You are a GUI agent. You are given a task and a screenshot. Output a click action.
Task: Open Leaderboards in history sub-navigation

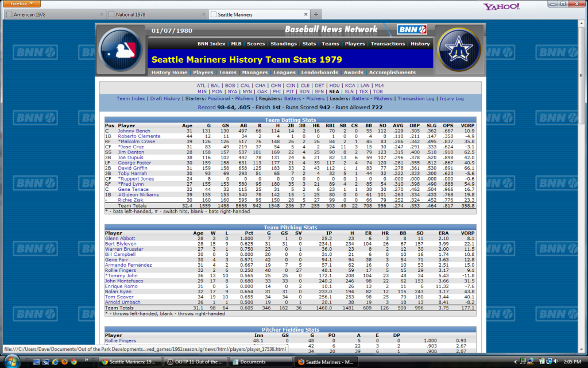click(x=319, y=72)
